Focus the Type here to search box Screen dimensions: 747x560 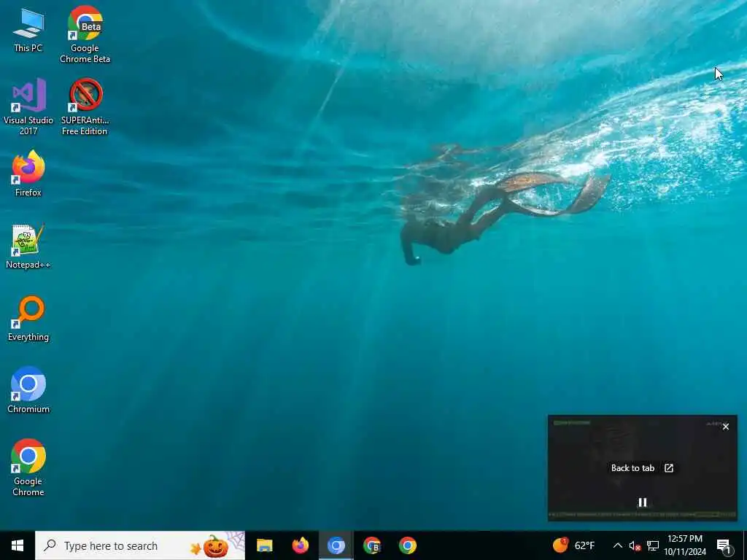pos(140,545)
